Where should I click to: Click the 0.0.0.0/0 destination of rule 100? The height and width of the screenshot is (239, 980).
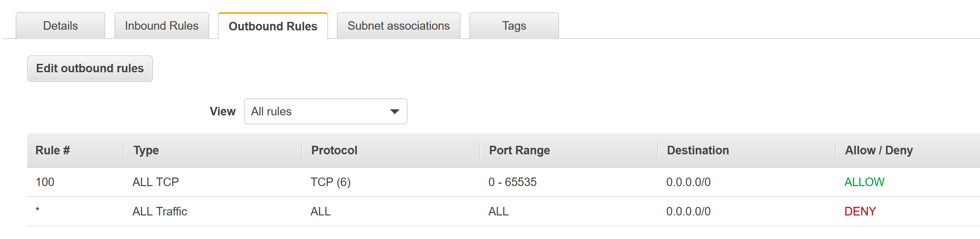click(x=687, y=182)
